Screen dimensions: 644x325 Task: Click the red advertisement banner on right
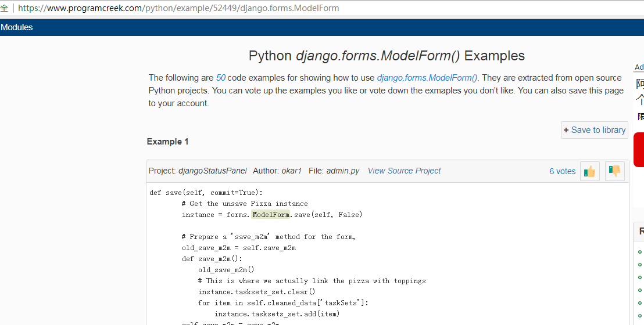[x=639, y=150]
